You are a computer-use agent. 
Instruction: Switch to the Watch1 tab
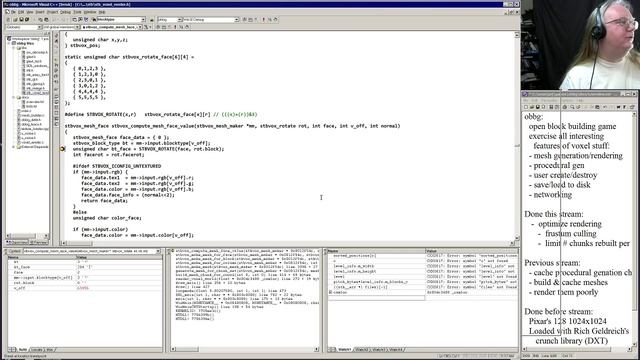[x=344, y=350]
